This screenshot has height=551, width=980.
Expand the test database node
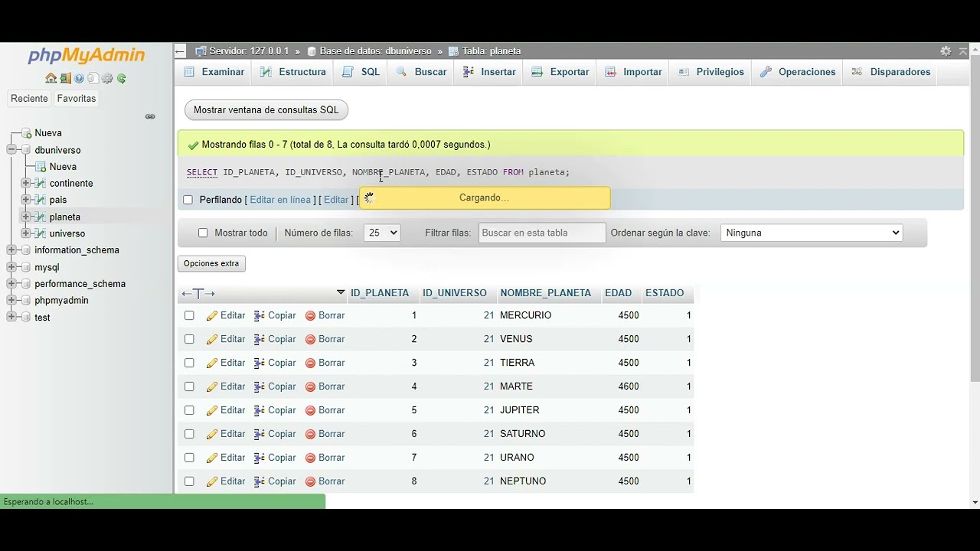(11, 318)
